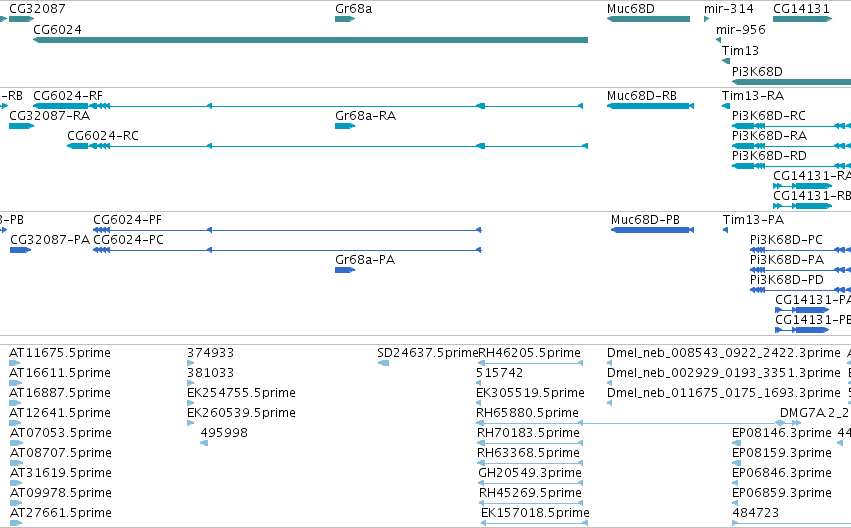
Task: Select the 484723 feature label
Action: pyautogui.click(x=755, y=513)
